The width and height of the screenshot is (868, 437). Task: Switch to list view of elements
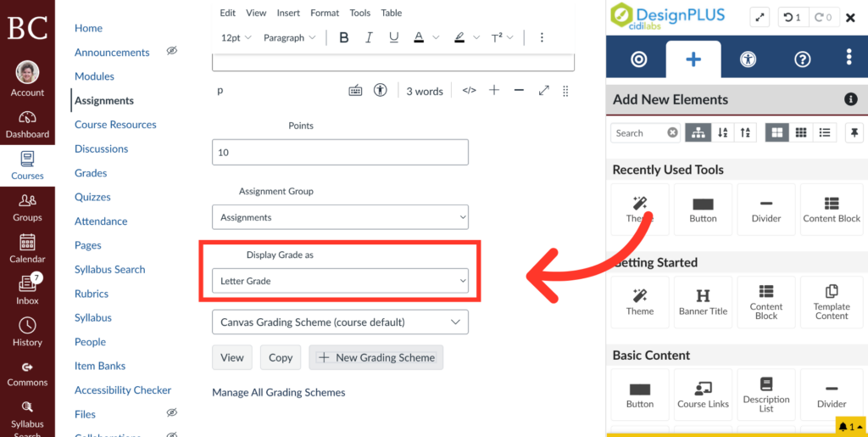[x=825, y=133]
